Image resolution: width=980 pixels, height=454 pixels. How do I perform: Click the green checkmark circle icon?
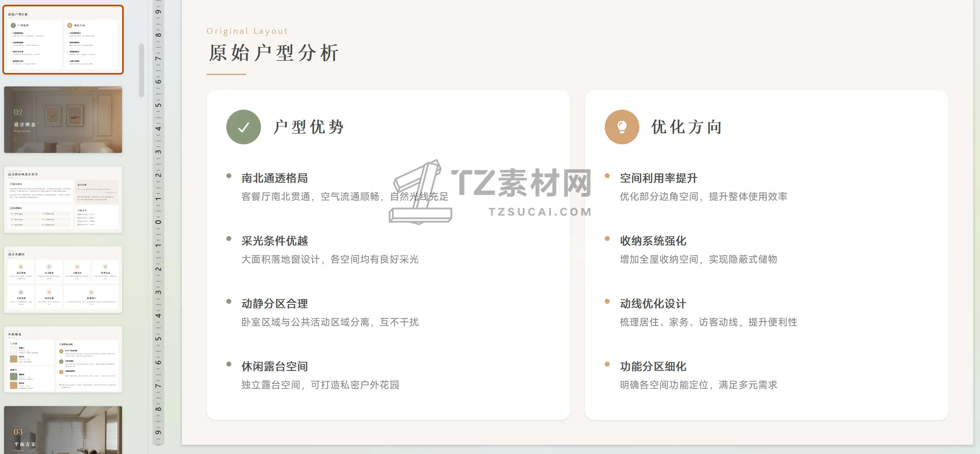pyautogui.click(x=244, y=127)
